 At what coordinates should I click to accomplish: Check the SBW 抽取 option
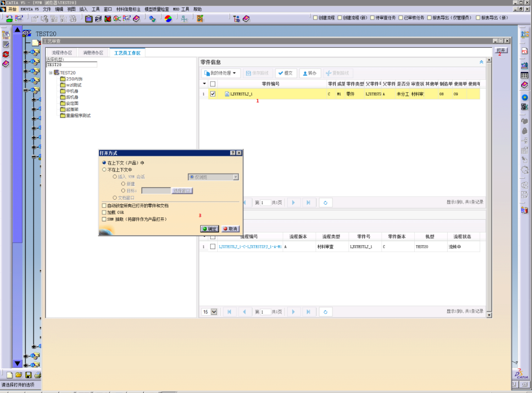click(x=104, y=219)
